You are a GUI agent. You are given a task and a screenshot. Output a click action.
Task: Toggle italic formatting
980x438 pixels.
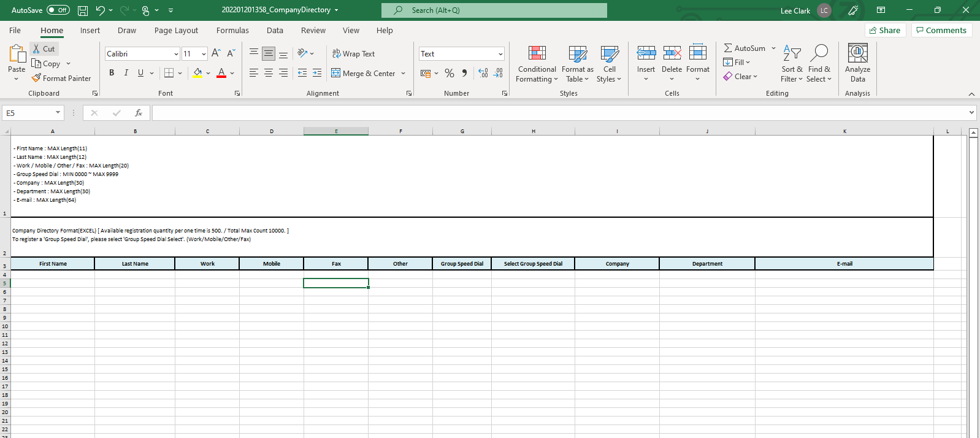click(x=126, y=73)
